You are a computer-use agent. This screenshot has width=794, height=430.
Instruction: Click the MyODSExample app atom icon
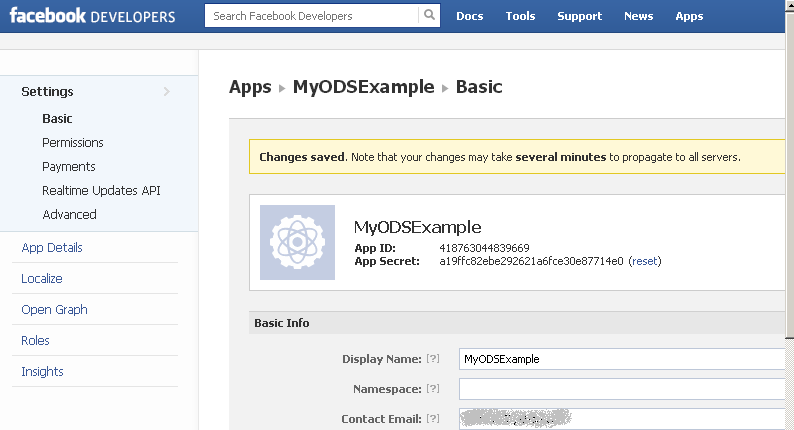point(295,242)
